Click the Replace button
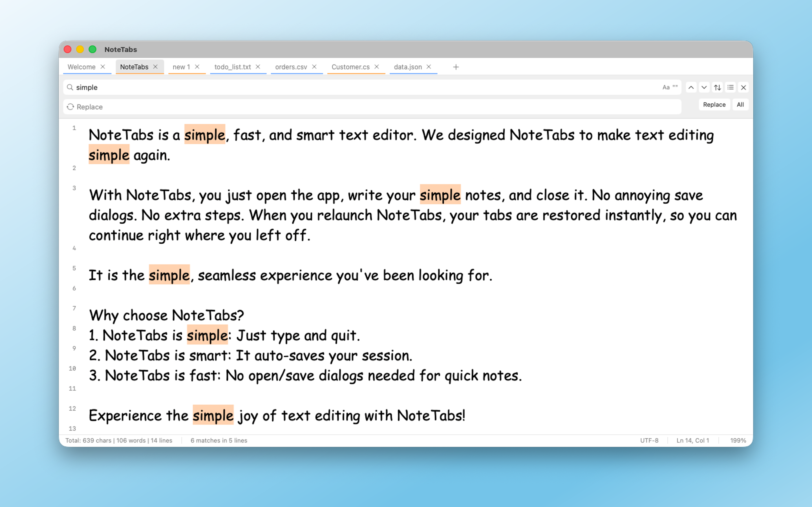Screen dimensions: 812x507 714,104
